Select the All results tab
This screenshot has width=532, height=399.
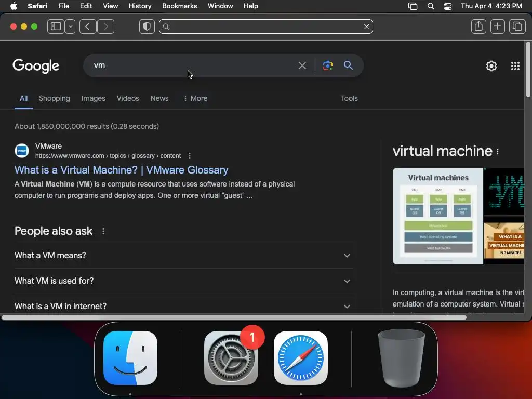tap(23, 98)
